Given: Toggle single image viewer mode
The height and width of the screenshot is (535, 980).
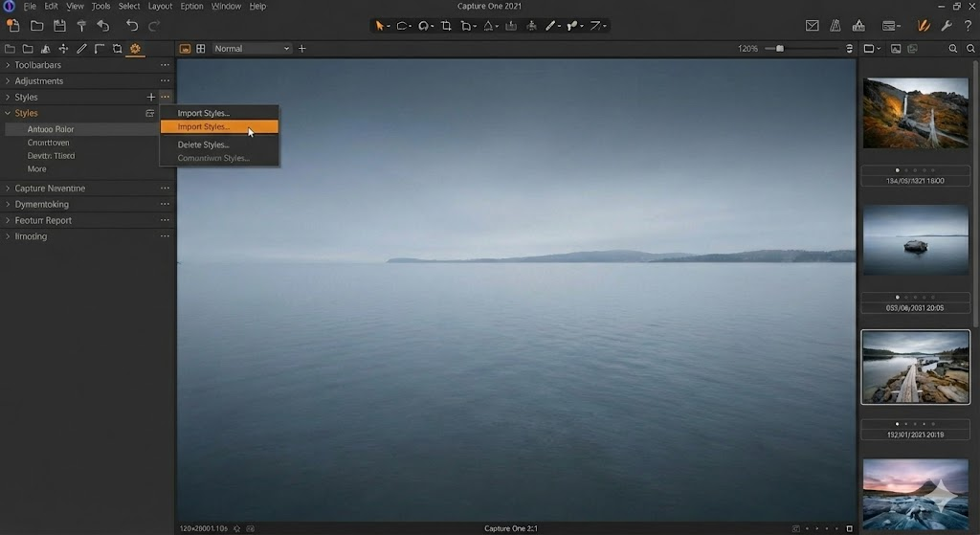Looking at the screenshot, I should (x=185, y=48).
